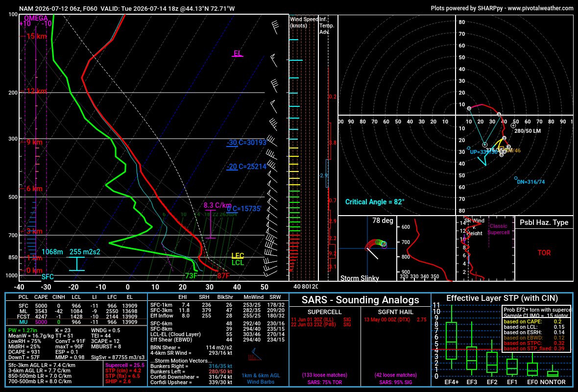Select the highlighted MU parcel row
Viewport: 578px width, 392px height.
click(76, 322)
